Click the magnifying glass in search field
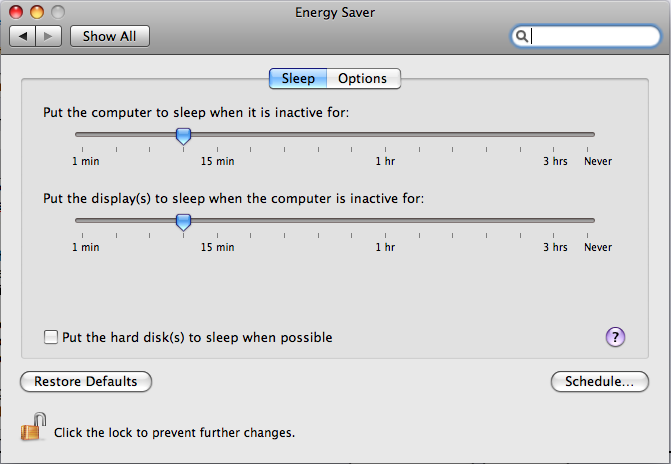The height and width of the screenshot is (464, 671). pos(521,36)
